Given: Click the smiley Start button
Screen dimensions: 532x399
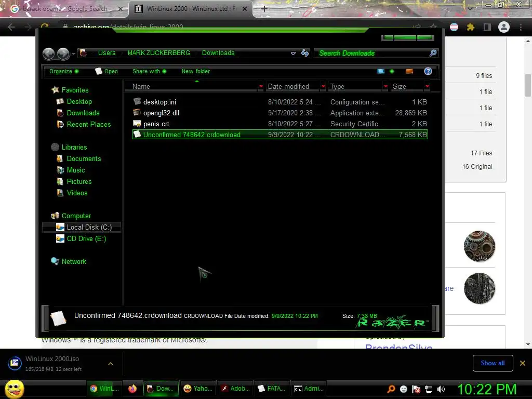Looking at the screenshot, I should click(x=14, y=389).
